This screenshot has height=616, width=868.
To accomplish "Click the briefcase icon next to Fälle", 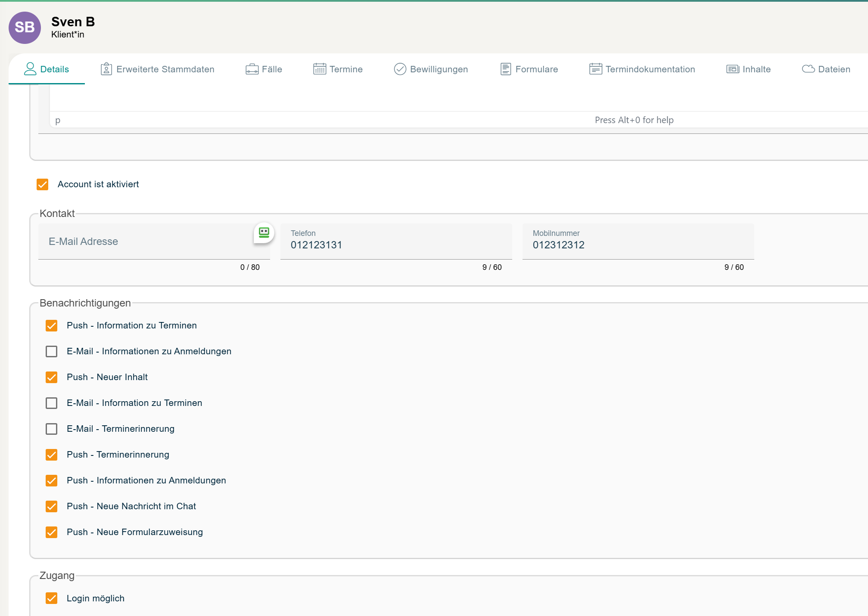I will click(252, 69).
